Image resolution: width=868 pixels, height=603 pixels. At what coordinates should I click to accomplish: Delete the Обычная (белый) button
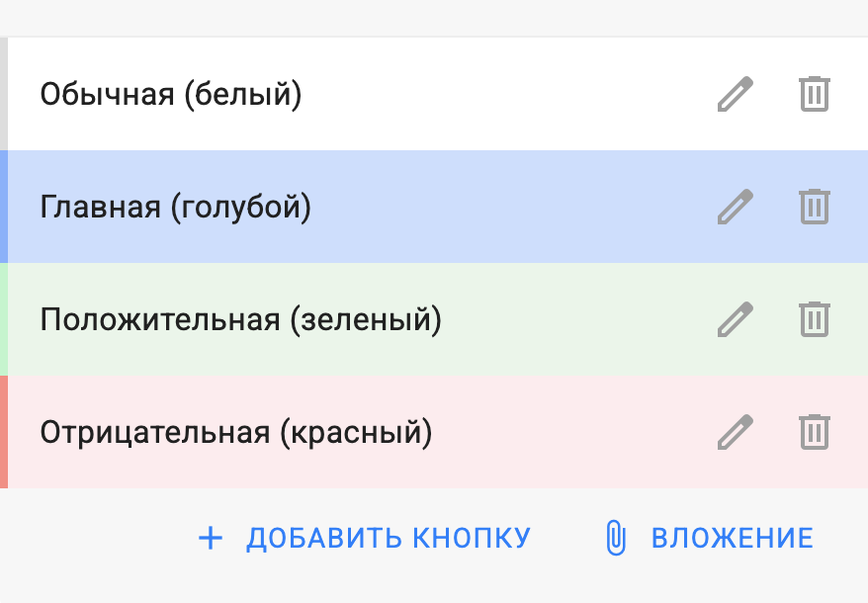815,94
